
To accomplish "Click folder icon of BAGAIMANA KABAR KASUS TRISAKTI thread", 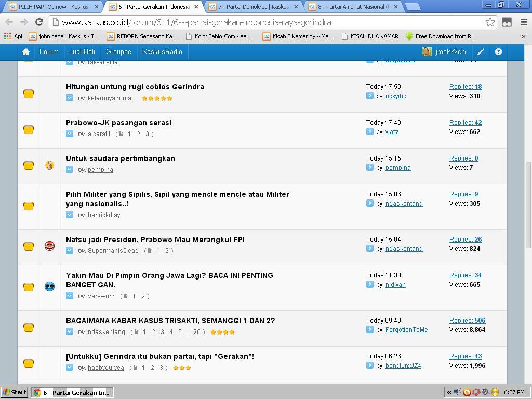I will click(29, 327).
